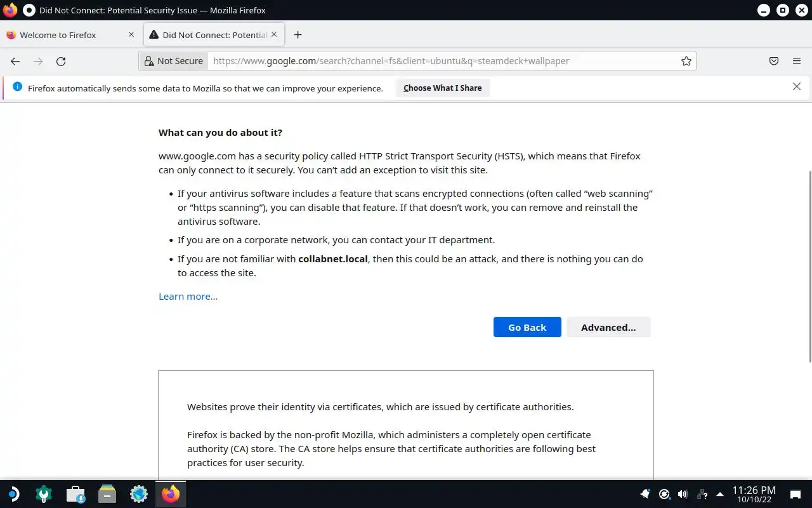Click the forward navigation arrow
The width and height of the screenshot is (812, 508).
(x=38, y=61)
